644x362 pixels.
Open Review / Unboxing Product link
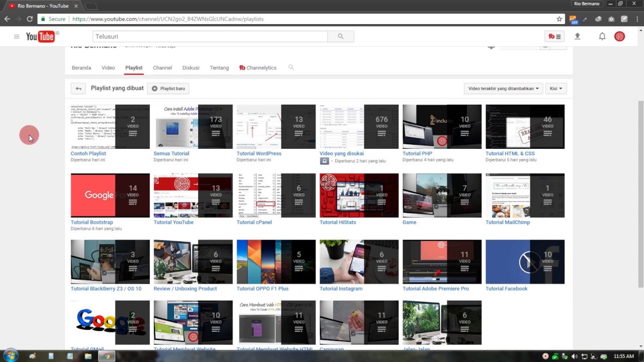[185, 289]
